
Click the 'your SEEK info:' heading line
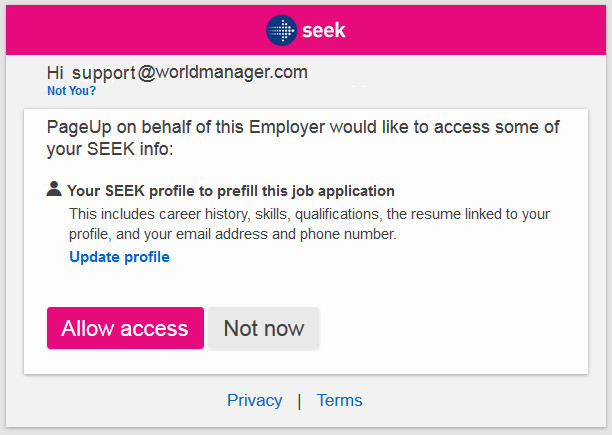tap(110, 149)
